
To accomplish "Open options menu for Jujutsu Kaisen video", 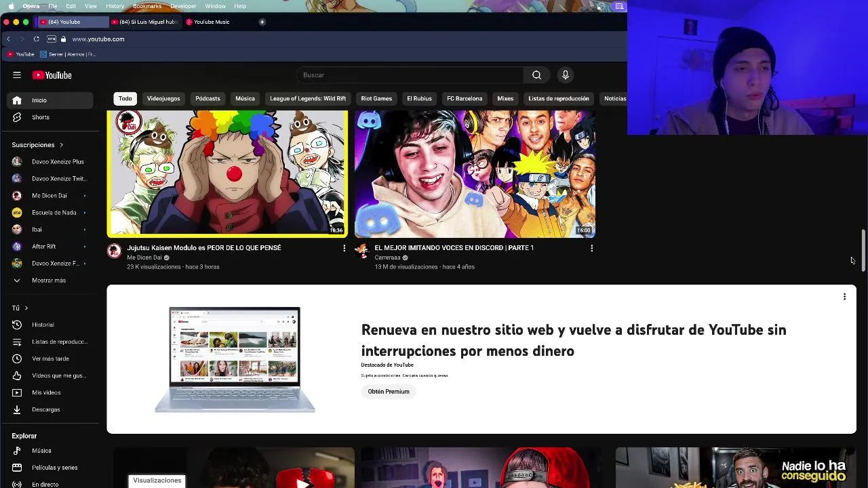I will coord(344,248).
